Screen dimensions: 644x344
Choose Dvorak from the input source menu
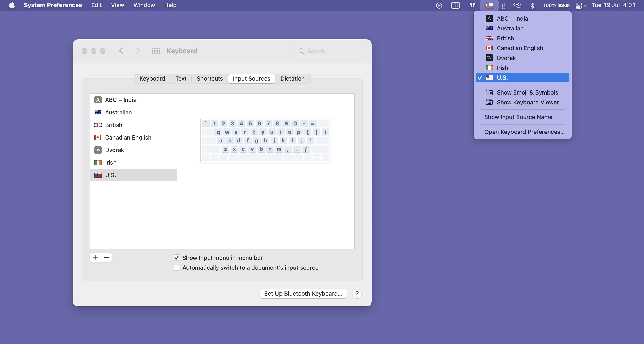[506, 58]
